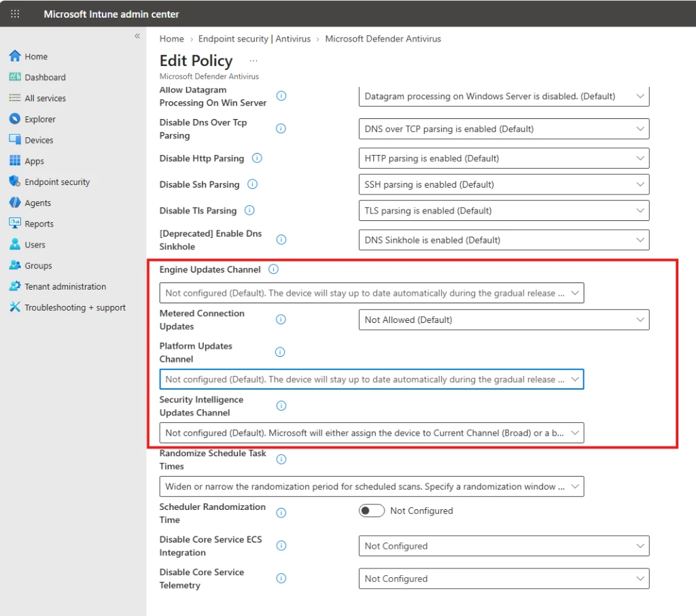Image resolution: width=696 pixels, height=616 pixels.
Task: Click the Agents icon in sidebar
Action: click(15, 203)
